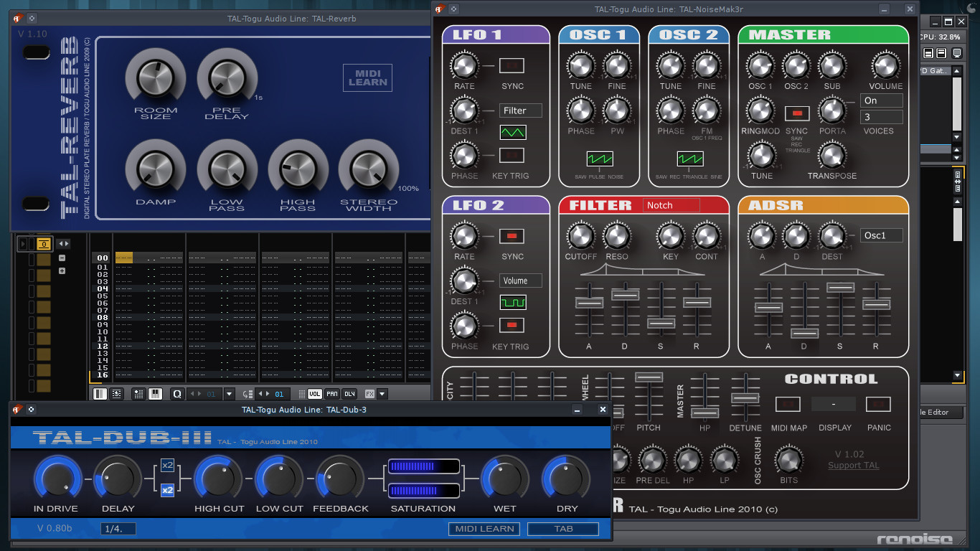
Task: Click the step-grid icon left of keyboard icon
Action: click(x=138, y=394)
